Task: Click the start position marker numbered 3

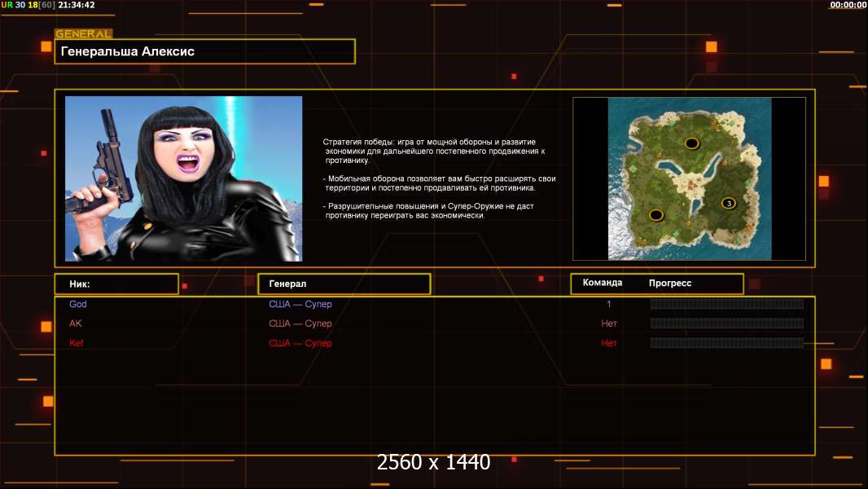Action: tap(728, 203)
